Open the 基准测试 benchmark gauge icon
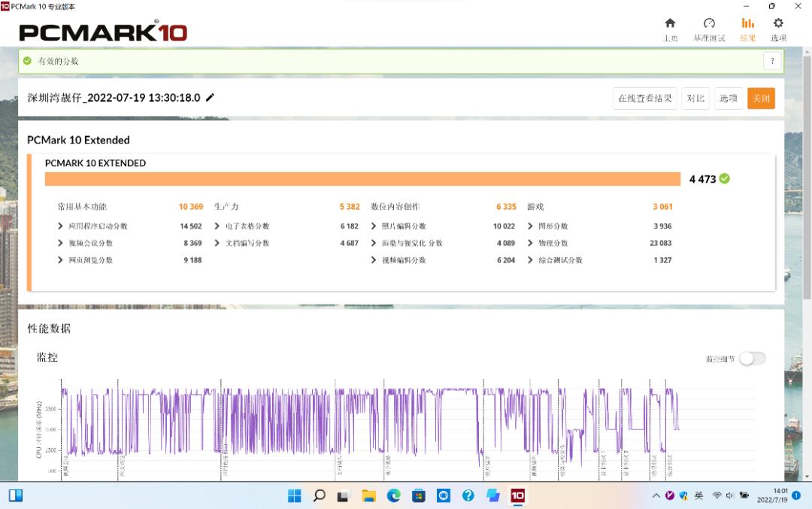This screenshot has height=509, width=812. pos(709,23)
